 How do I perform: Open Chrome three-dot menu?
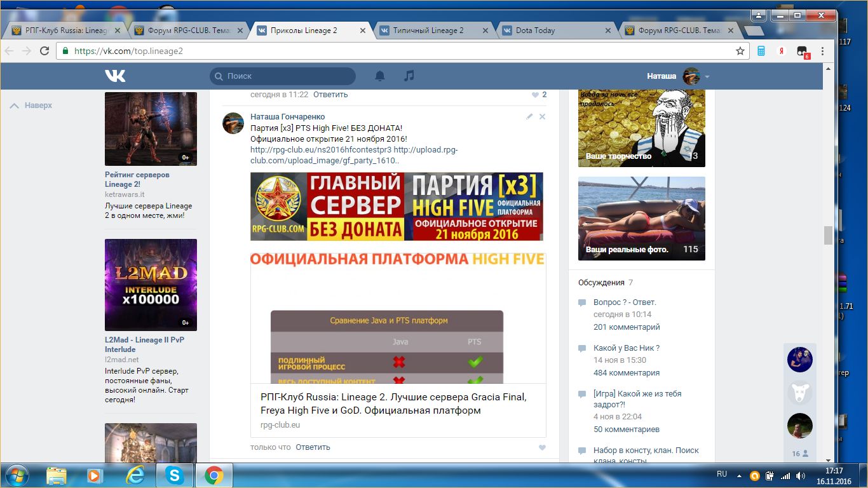823,51
